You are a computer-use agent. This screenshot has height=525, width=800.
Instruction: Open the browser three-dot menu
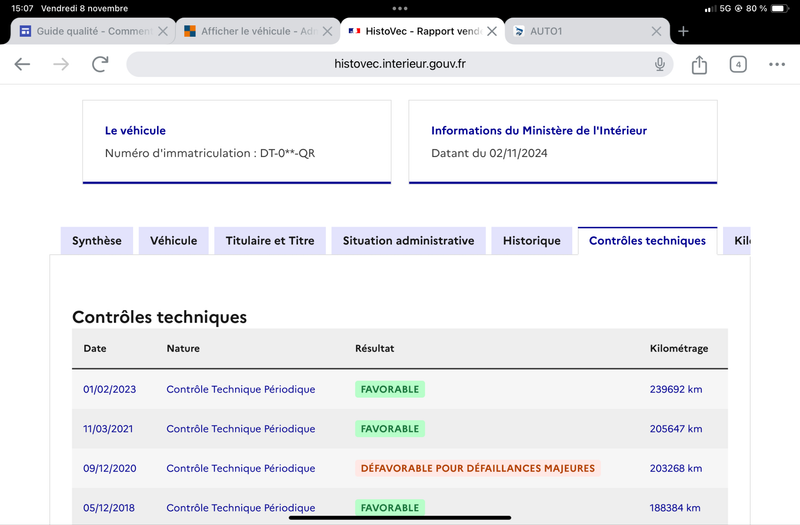click(x=777, y=64)
